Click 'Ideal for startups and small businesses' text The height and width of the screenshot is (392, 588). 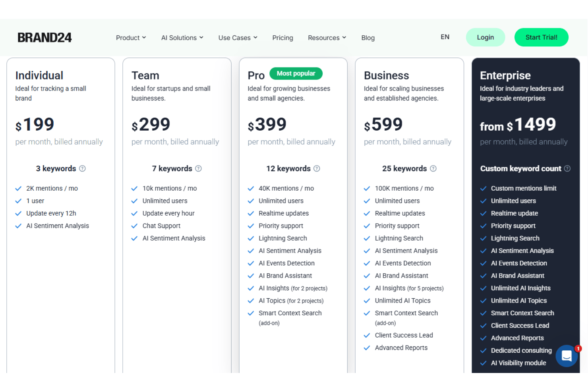pos(171,93)
